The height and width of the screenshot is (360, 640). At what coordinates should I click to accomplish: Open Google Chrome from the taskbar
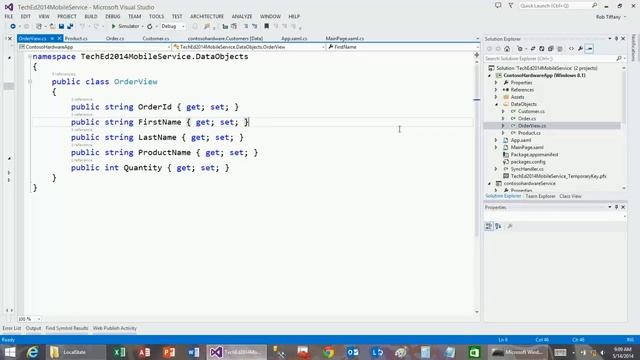(328, 352)
